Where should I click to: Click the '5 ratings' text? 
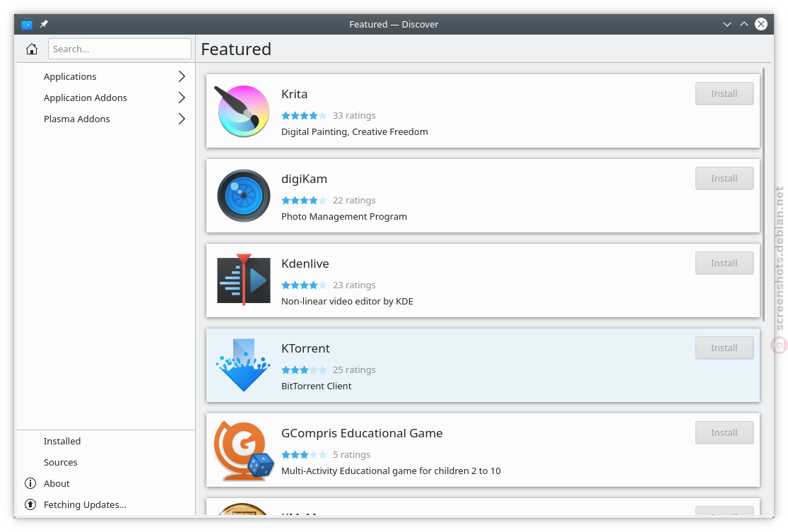coord(351,455)
